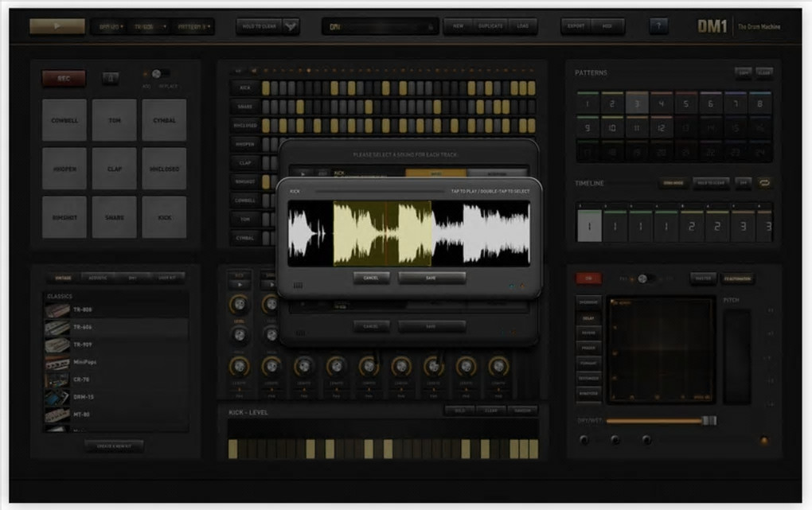Open the Pattern selector dropdown
812x510 pixels.
(x=193, y=26)
